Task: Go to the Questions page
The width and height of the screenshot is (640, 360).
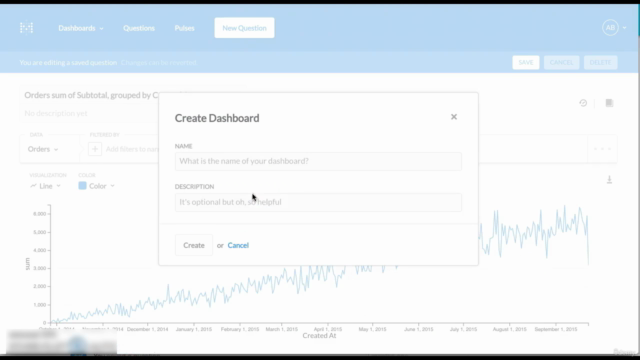Action: pyautogui.click(x=139, y=28)
